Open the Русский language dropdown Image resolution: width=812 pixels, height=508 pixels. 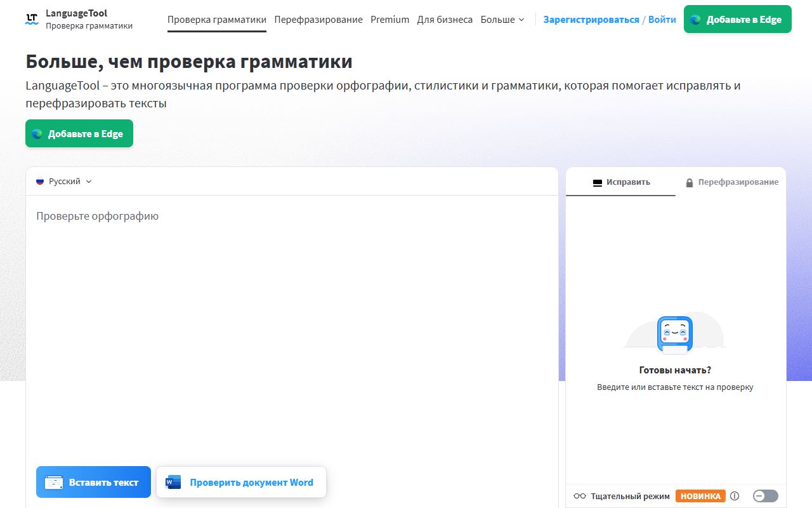[64, 182]
